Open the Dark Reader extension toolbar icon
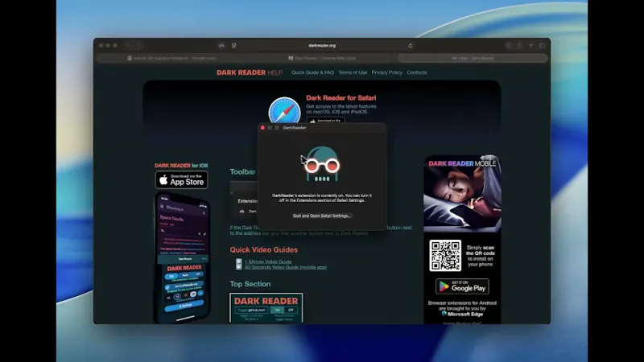The image size is (644, 362). tap(221, 46)
